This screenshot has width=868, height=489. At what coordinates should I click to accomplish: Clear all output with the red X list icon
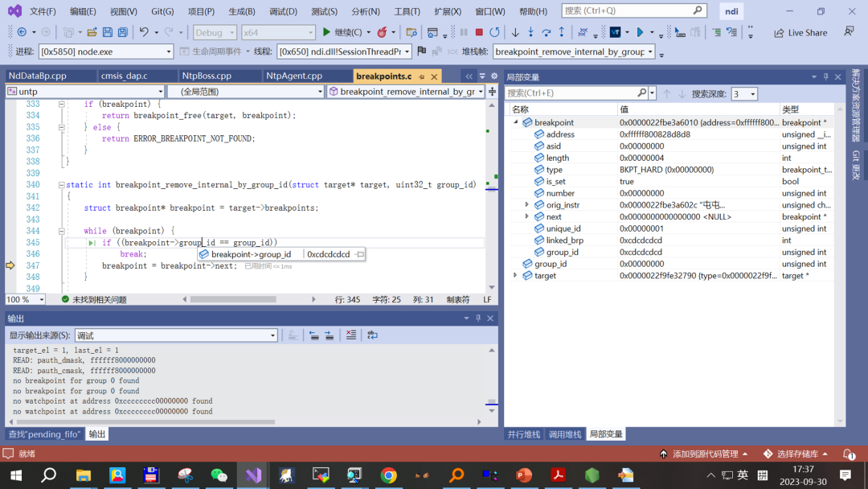point(351,335)
